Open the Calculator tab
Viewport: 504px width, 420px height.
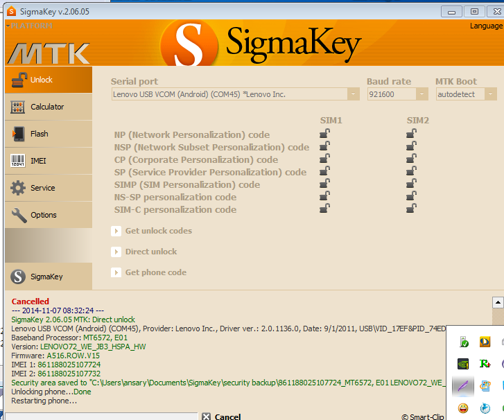(x=49, y=107)
